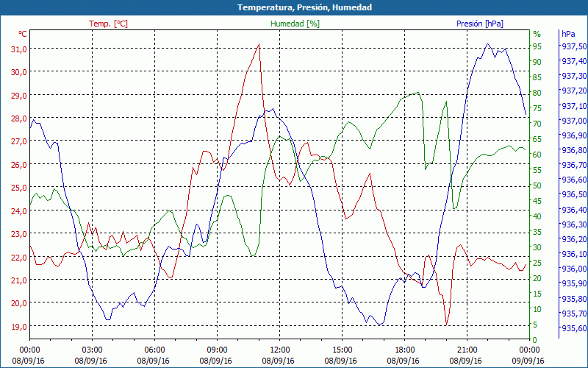Click the 936,40 pressure axis tick
588x368 pixels.
[573, 210]
